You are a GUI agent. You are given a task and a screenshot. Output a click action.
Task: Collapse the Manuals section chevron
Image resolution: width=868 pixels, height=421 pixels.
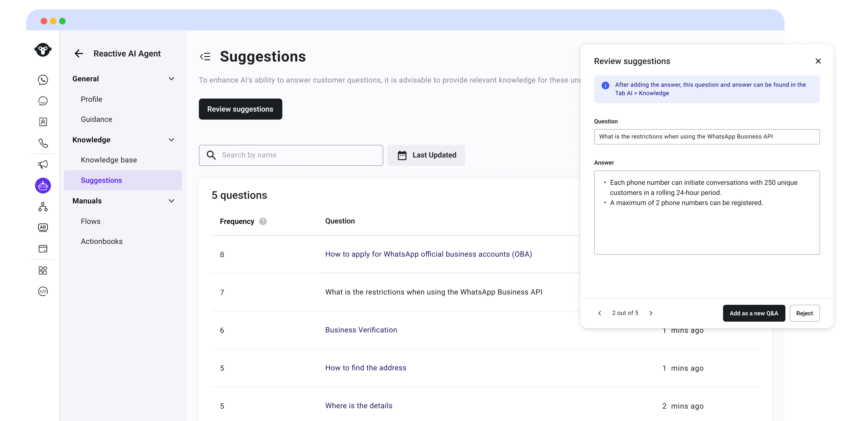click(171, 201)
